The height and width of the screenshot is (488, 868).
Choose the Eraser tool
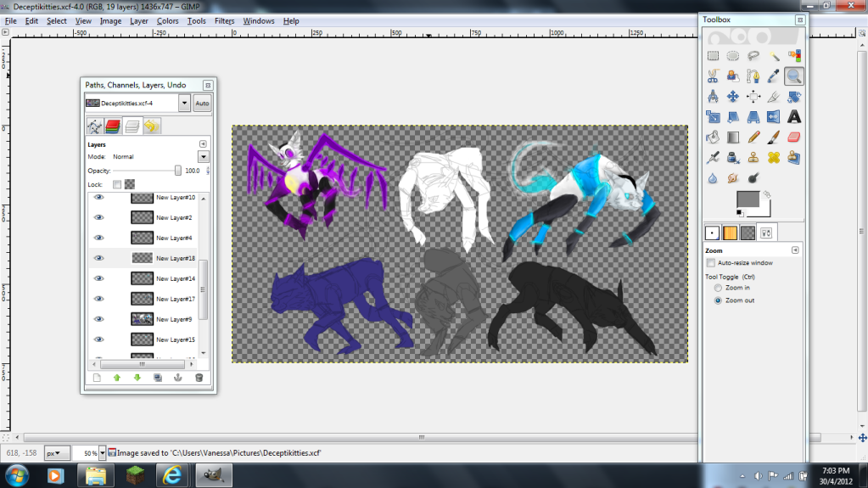coord(794,137)
